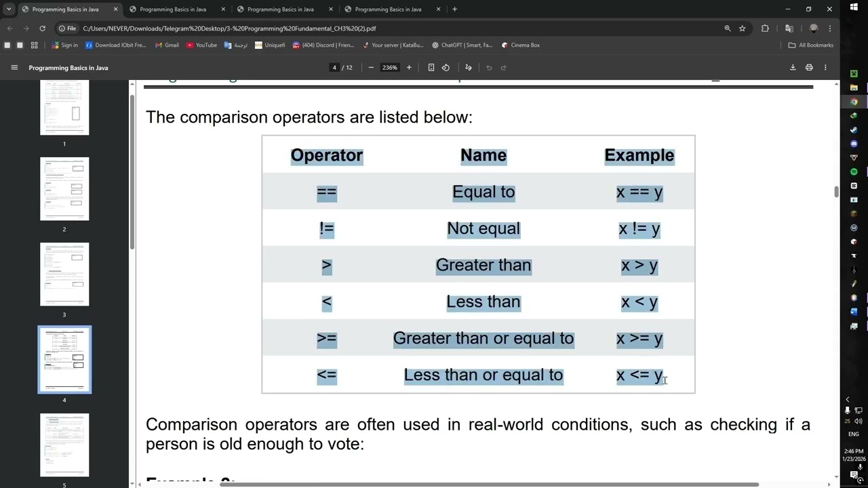868x488 pixels.
Task: Click the address bar URL
Action: 229,28
